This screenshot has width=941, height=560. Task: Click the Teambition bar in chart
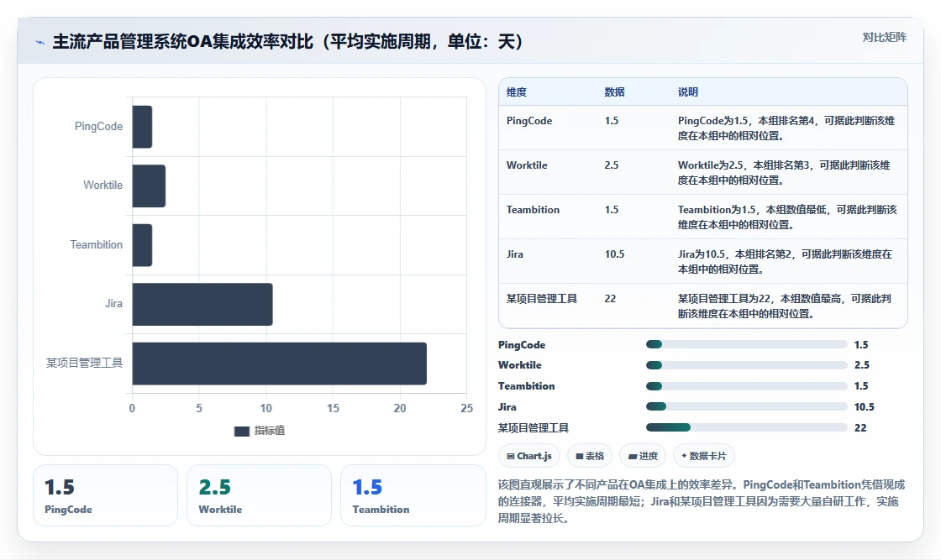click(x=142, y=245)
